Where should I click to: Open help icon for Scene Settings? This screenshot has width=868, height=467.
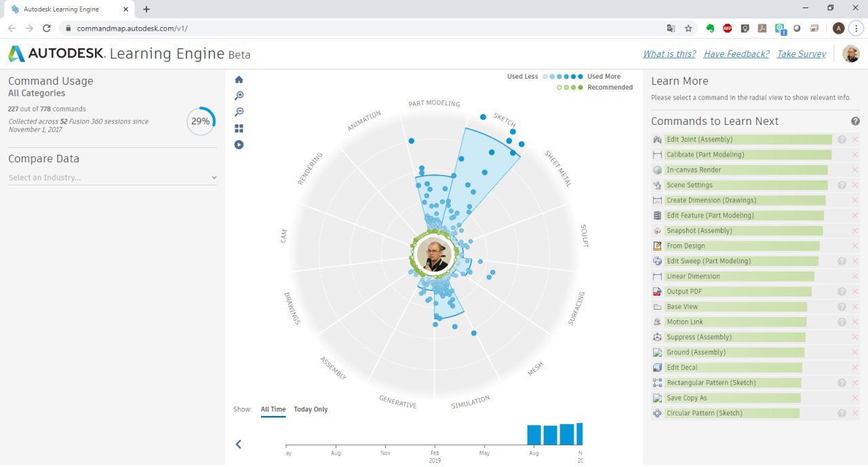coord(842,185)
